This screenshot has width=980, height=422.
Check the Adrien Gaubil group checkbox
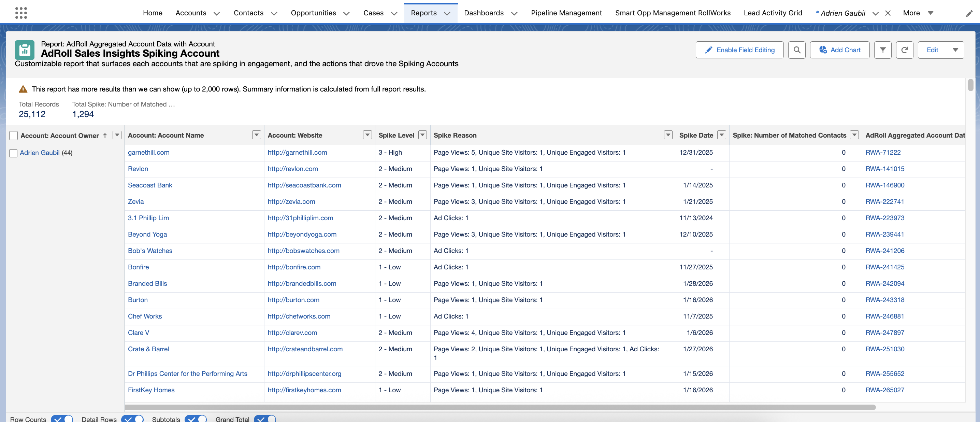click(x=13, y=153)
